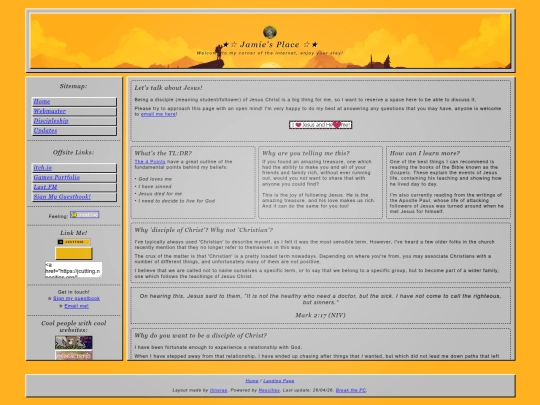Click 'I need to decide to live for God' bullet
Image resolution: width=540 pixels, height=405 pixels.
point(176,201)
